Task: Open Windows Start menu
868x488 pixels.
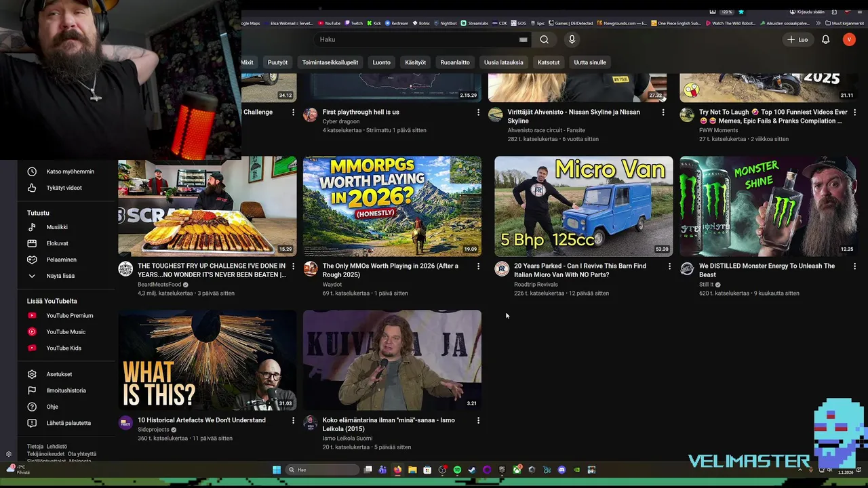Action: (277, 470)
